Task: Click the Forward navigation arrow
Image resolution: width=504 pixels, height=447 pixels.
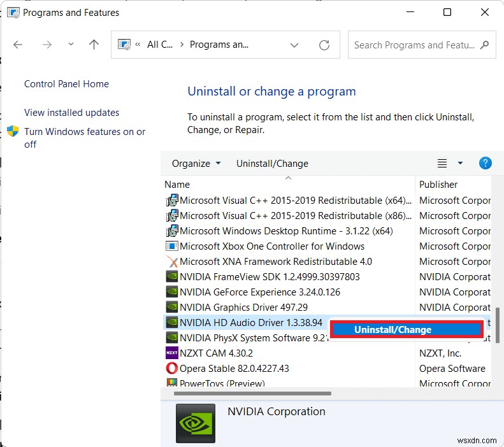Action: [47, 45]
